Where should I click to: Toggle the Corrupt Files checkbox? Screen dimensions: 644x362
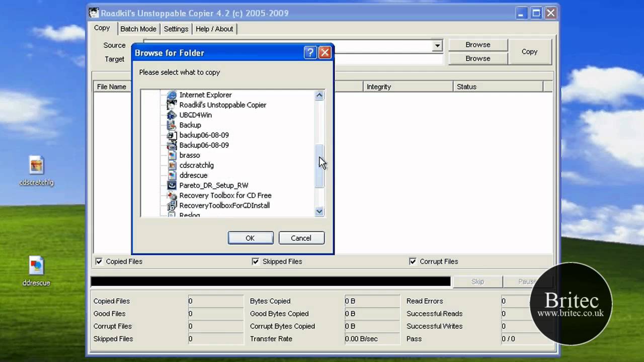tap(413, 261)
